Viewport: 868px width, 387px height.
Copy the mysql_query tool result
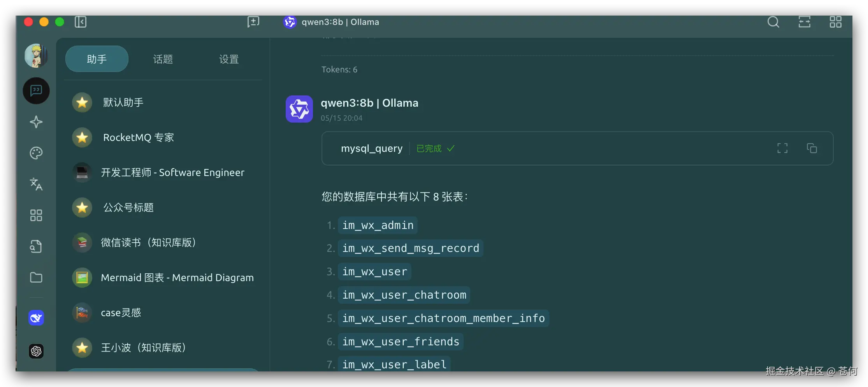click(812, 148)
